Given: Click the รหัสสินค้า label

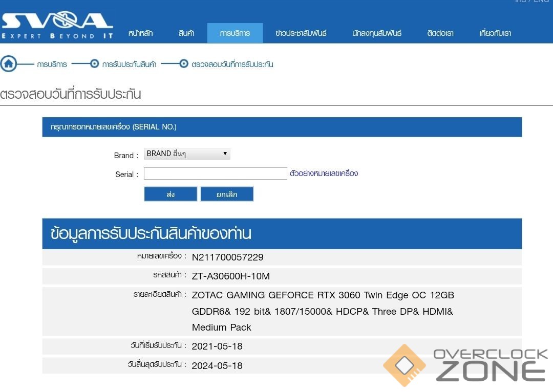Looking at the screenshot, I should 169,275.
